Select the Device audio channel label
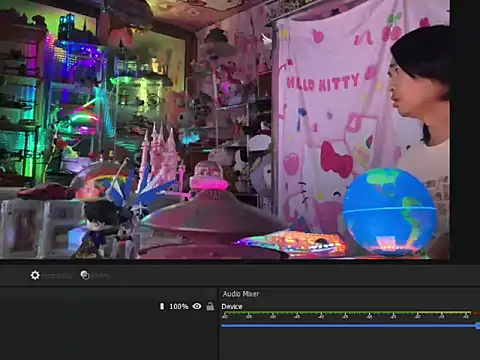The image size is (480, 360). coord(232,306)
